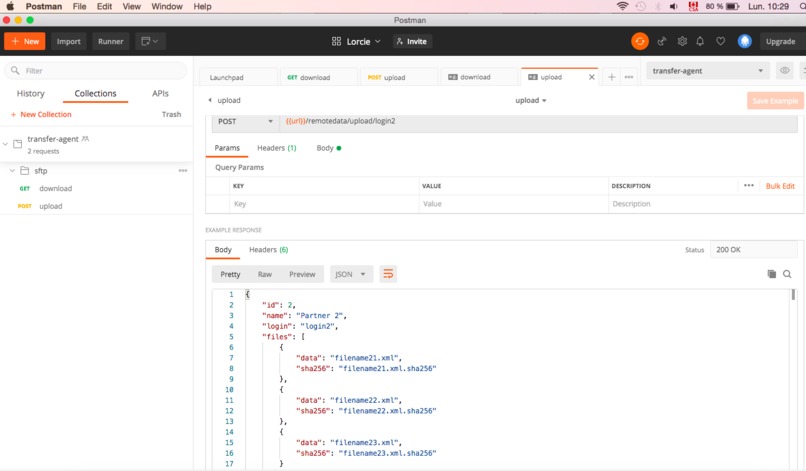Click the Runner button
The height and width of the screenshot is (471, 806).
(x=111, y=41)
